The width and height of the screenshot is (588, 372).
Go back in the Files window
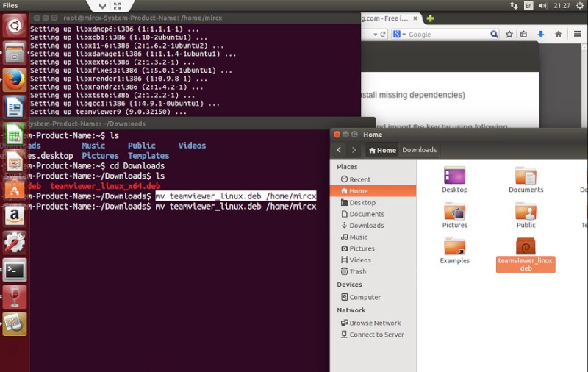click(339, 150)
